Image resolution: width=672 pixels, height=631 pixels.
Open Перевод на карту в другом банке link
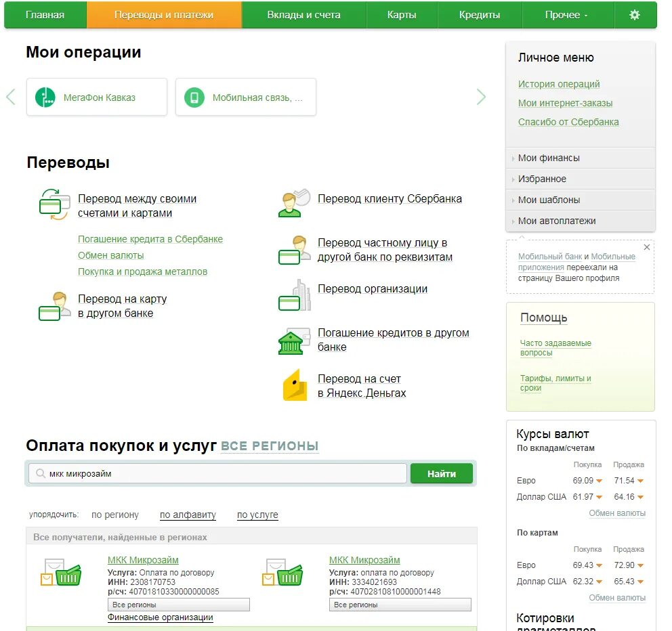[122, 306]
